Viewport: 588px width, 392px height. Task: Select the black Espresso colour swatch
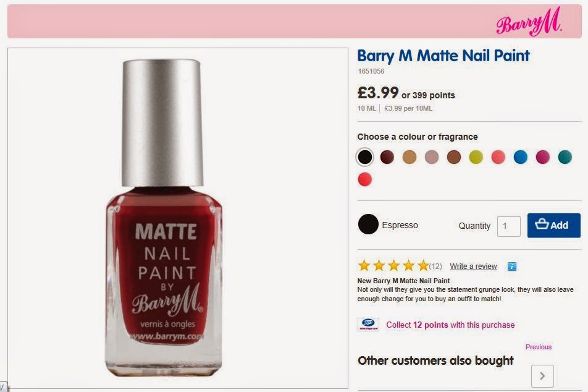365,157
